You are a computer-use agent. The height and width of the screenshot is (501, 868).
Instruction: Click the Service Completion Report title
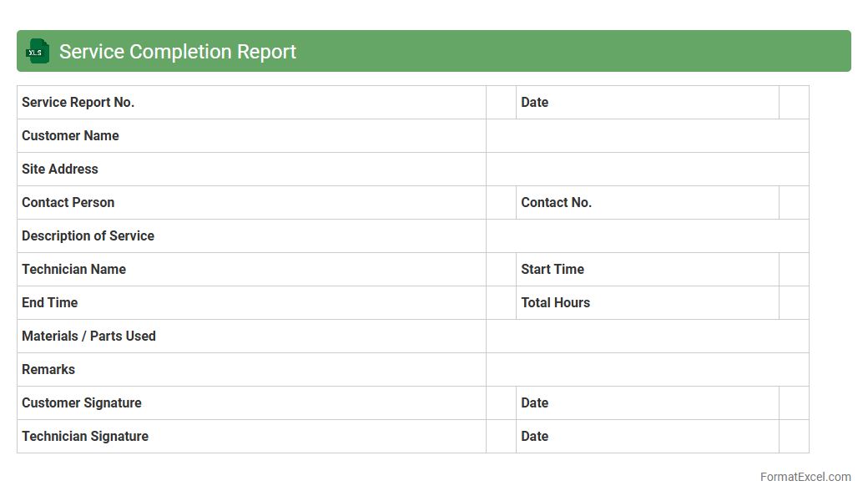point(178,52)
